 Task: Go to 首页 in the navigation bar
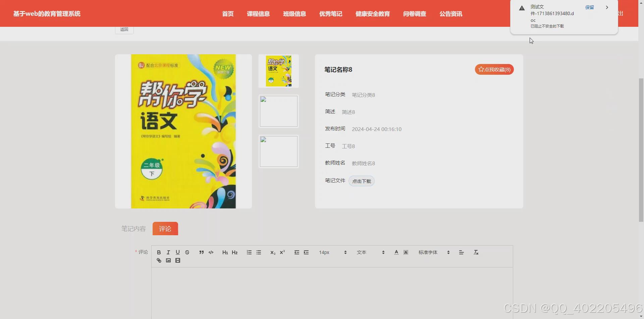228,14
